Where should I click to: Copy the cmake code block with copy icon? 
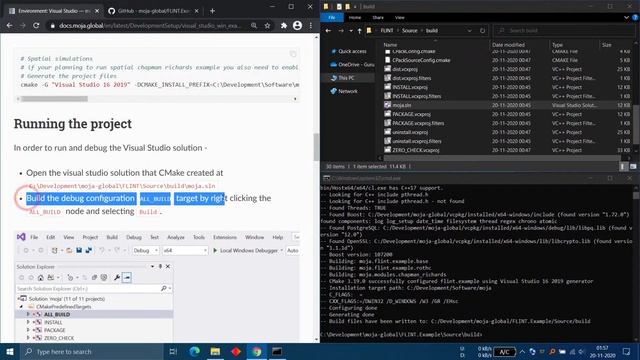coord(293,54)
